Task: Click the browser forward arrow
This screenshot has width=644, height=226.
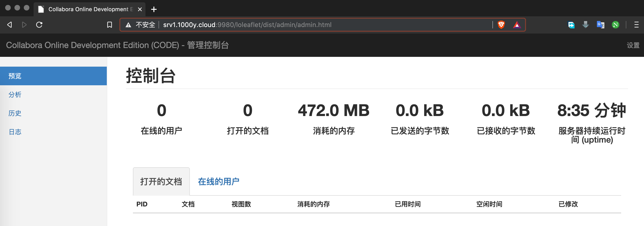Action: pos(24,25)
